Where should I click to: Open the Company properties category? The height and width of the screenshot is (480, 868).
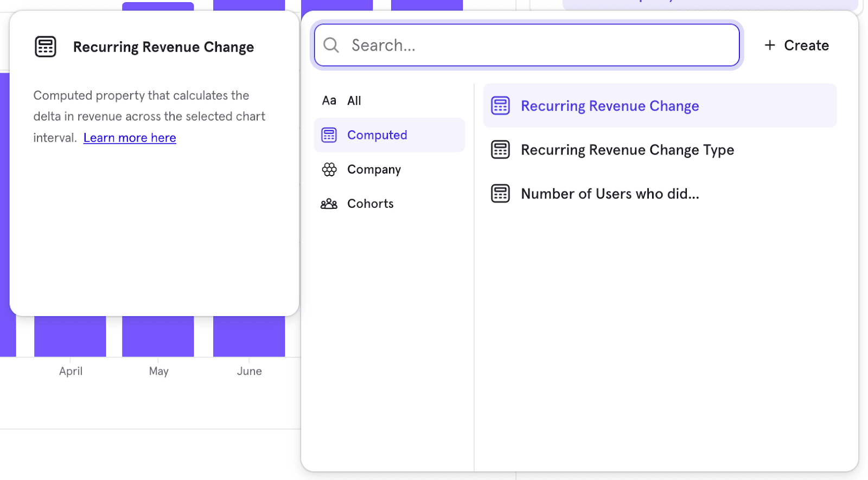[374, 170]
